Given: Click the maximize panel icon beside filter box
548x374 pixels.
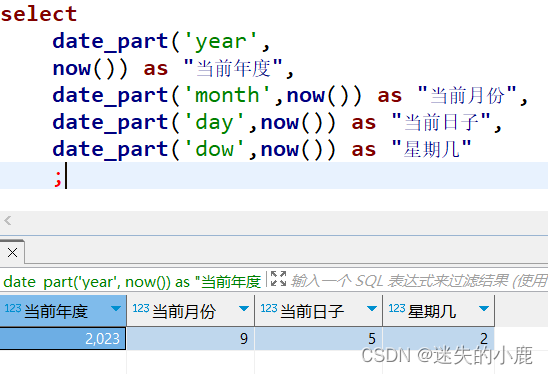Looking at the screenshot, I should click(278, 279).
